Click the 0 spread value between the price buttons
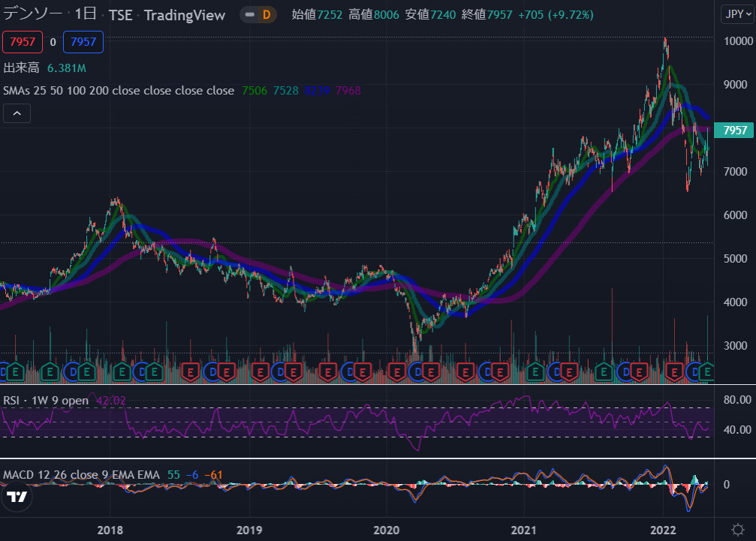The width and height of the screenshot is (756, 541). 53,42
